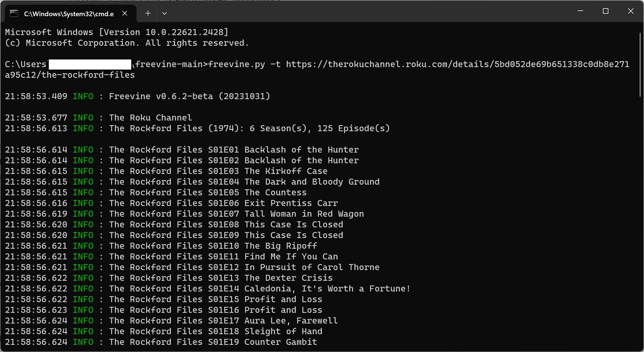Minimize the terminal window
Image resolution: width=644 pixels, height=352 pixels.
[580, 11]
